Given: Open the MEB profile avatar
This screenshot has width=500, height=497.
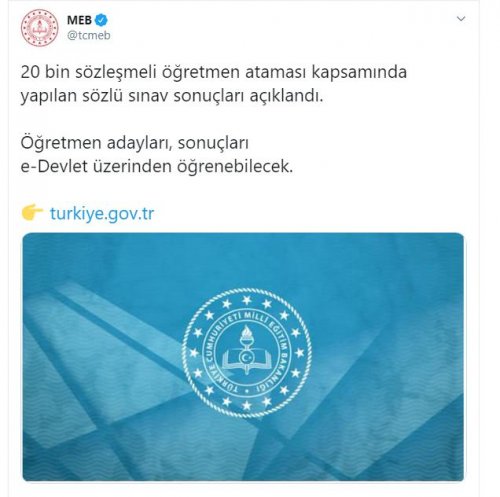Looking at the screenshot, I should click(x=39, y=28).
